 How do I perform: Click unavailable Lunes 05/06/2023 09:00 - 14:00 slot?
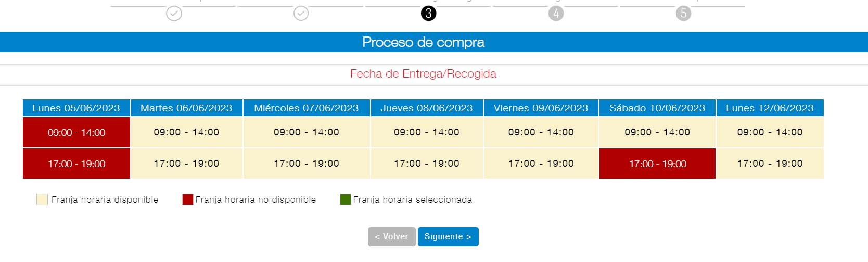pyautogui.click(x=76, y=132)
